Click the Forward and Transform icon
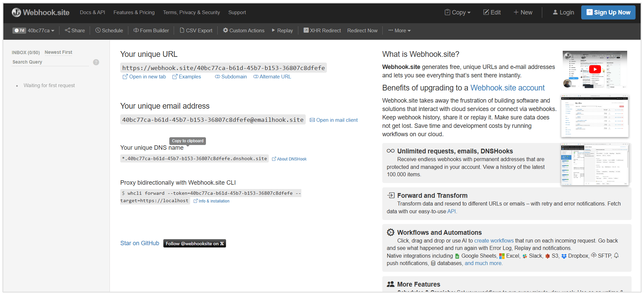The height and width of the screenshot is (295, 644). 391,195
